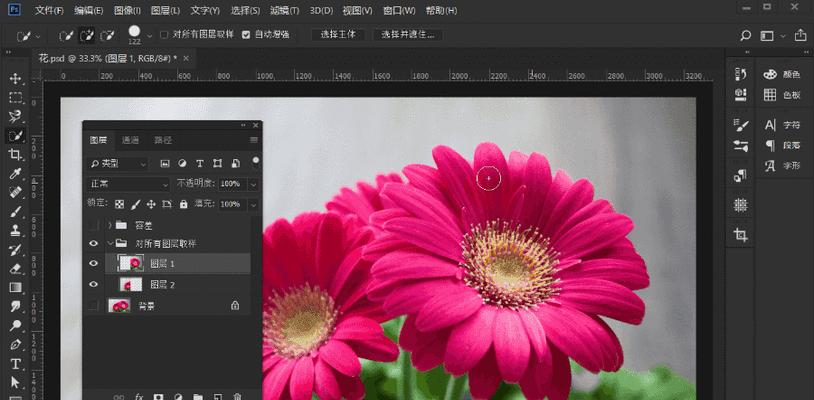Expand the 容差 layer group
Image resolution: width=814 pixels, height=400 pixels.
pos(110,225)
